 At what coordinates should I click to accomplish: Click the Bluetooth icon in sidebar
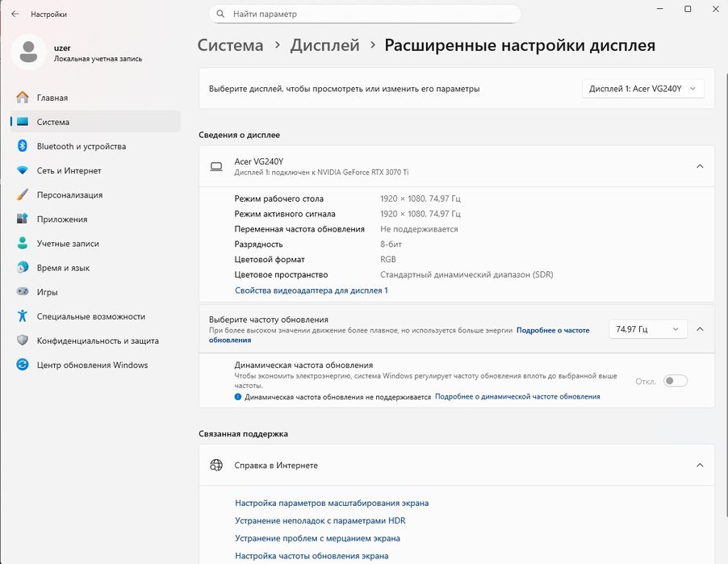coord(23,146)
